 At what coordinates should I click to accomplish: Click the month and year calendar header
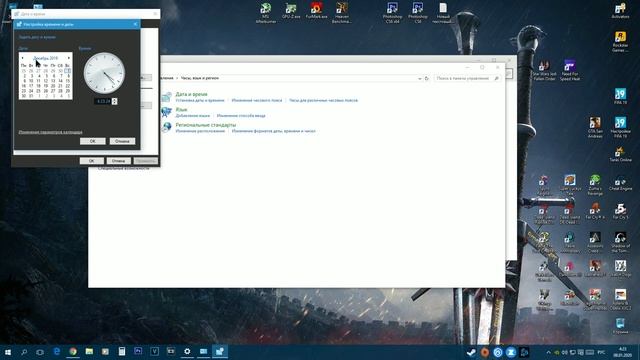pyautogui.click(x=45, y=58)
